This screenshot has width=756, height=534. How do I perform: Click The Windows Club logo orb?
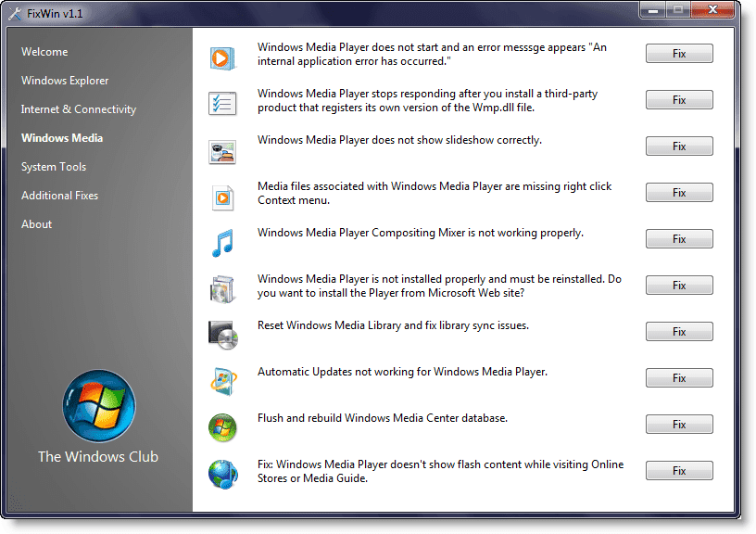99,406
